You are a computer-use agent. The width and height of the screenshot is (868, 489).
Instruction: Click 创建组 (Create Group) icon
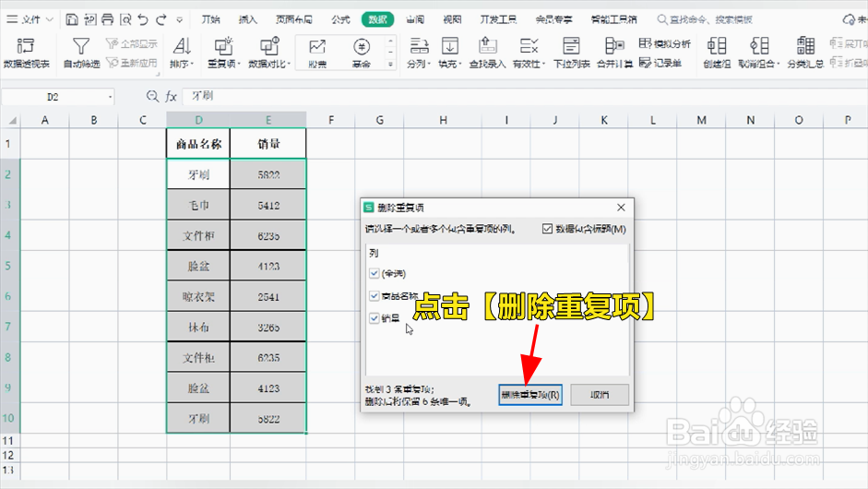tap(717, 53)
